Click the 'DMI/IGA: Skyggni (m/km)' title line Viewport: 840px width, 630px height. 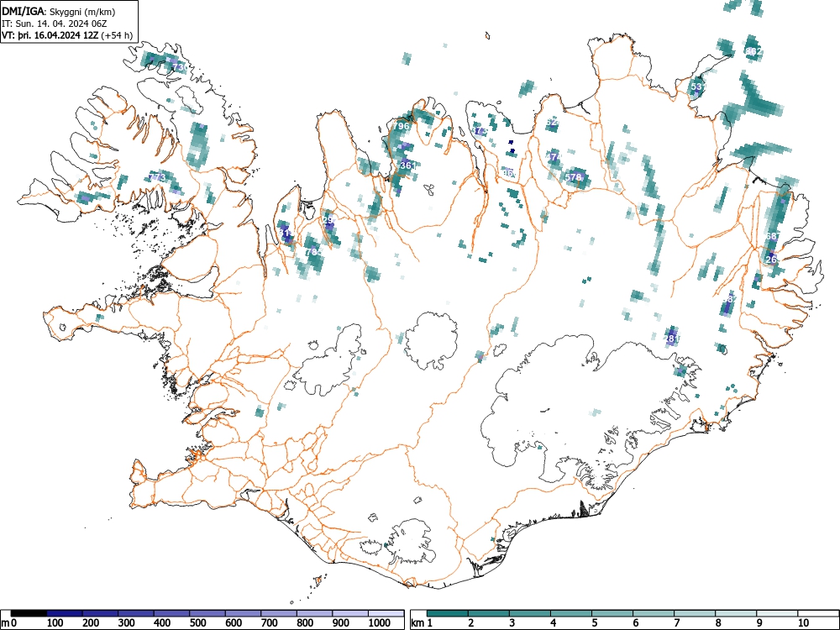pos(59,12)
